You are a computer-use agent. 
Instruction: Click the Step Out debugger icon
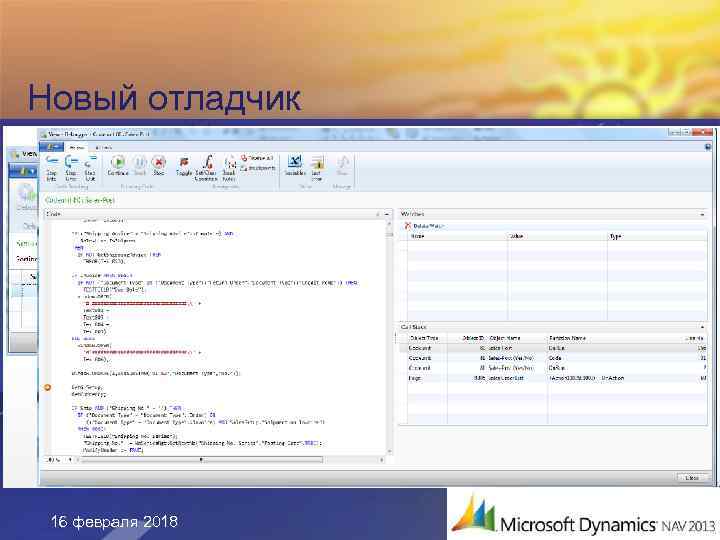click(x=90, y=167)
